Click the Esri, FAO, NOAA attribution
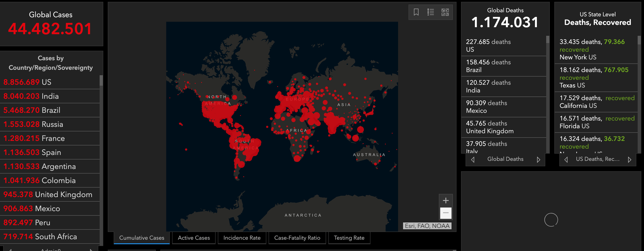The height and width of the screenshot is (251, 644). (427, 226)
